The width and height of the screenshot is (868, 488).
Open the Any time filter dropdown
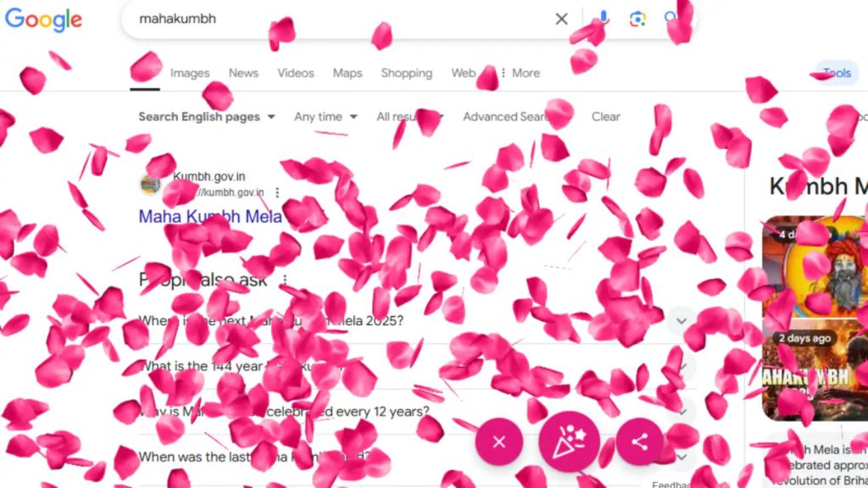point(325,117)
